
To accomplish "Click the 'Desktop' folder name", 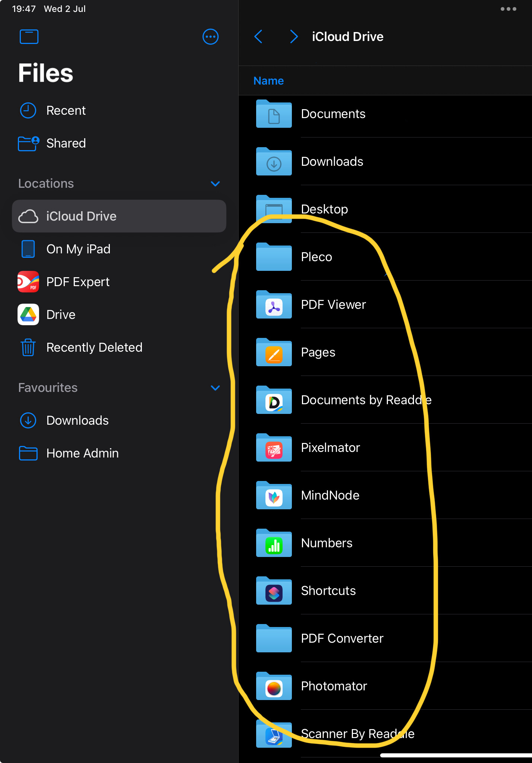I will coord(324,209).
